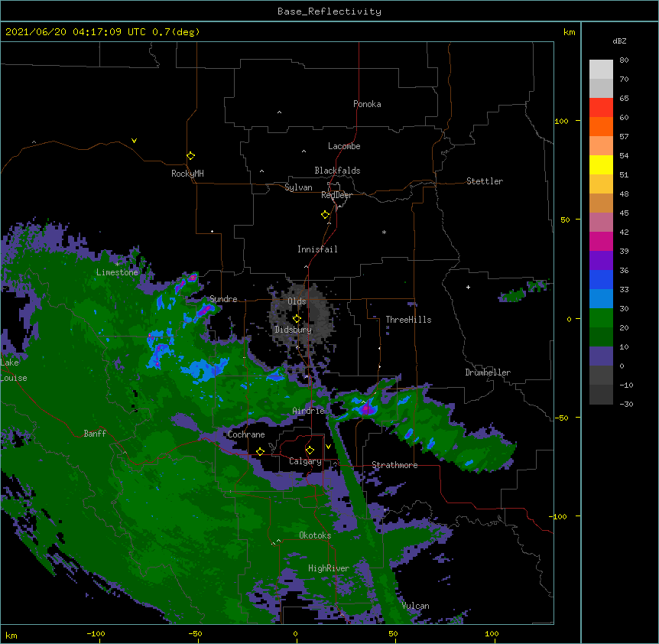
Task: Select the Banff label
Action: 95,434
